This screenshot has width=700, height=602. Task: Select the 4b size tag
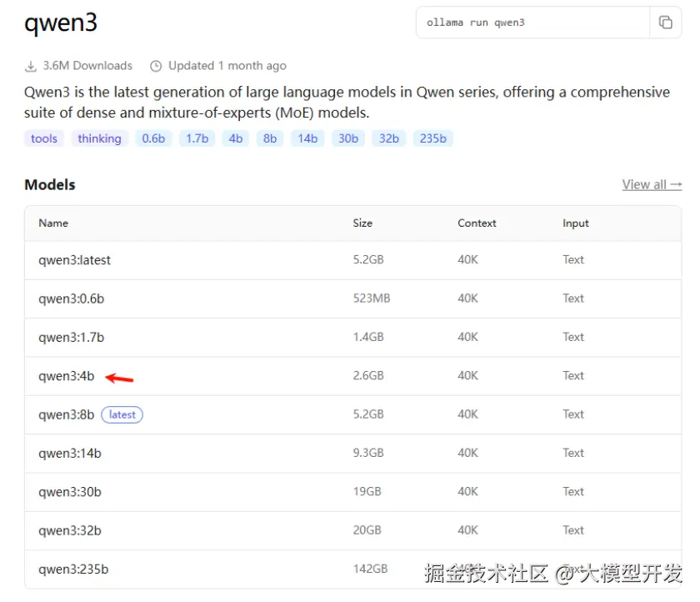point(236,138)
